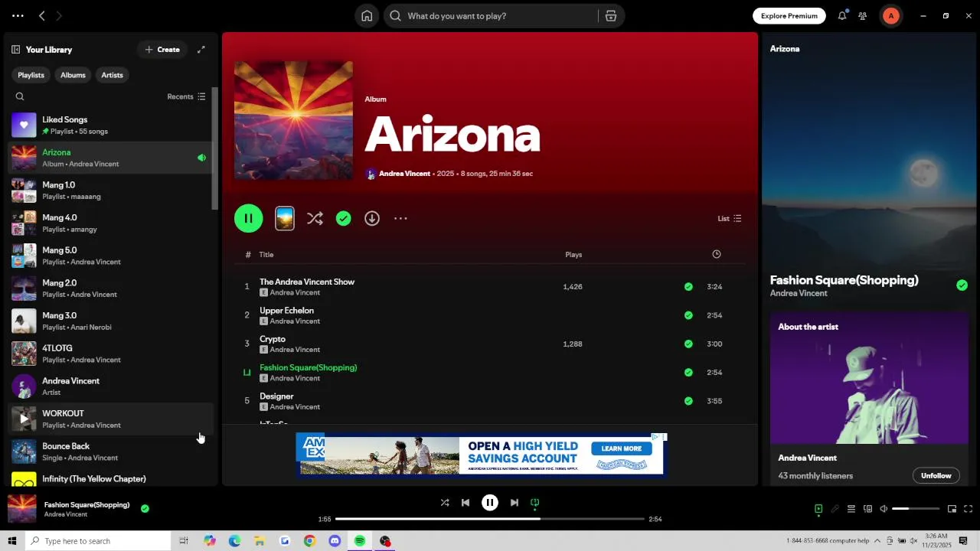Toggle album saved-to-library checkmark
The width and height of the screenshot is (980, 551).
point(344,219)
